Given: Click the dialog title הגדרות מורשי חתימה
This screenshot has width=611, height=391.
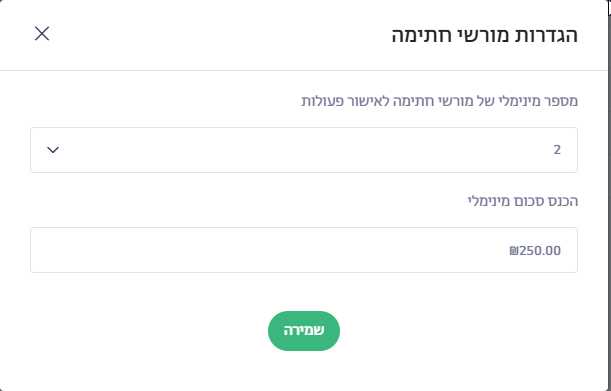Looking at the screenshot, I should click(484, 35).
